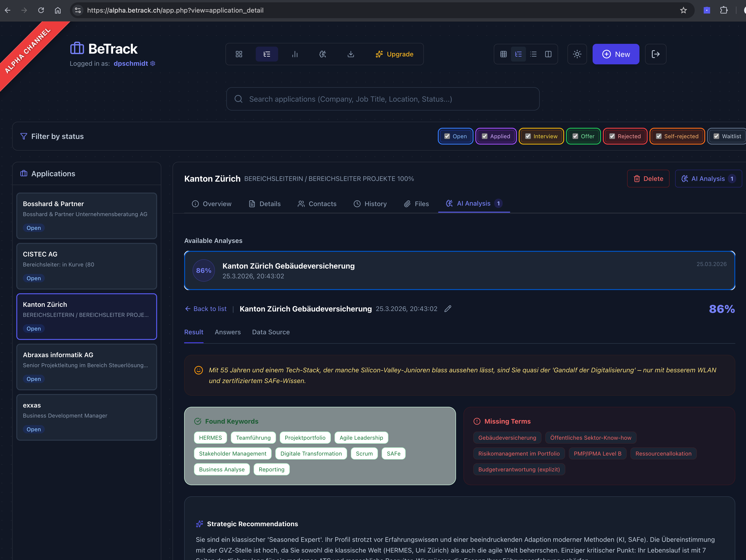Collapse the Applications sidebar panel
The height and width of the screenshot is (560, 746).
point(24,173)
